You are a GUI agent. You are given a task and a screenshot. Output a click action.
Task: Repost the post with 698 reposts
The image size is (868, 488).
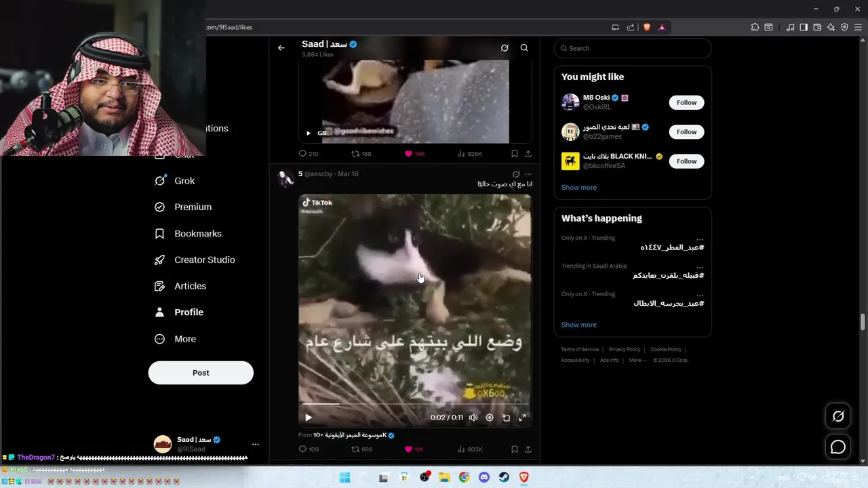361,449
